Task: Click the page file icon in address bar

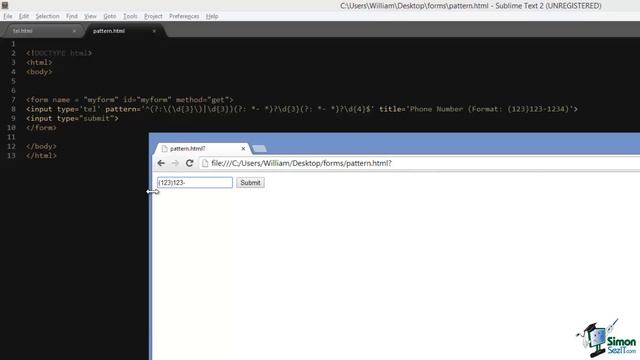Action: click(x=205, y=163)
